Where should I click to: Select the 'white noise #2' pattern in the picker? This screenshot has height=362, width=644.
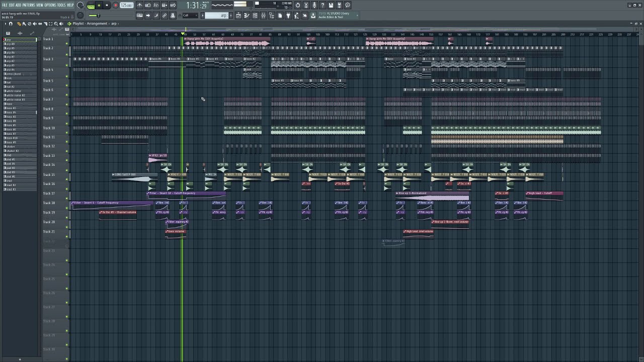(20, 96)
